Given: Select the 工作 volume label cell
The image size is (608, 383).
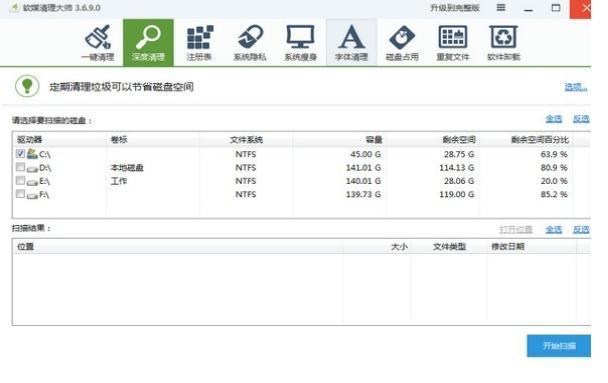Looking at the screenshot, I should click(119, 181).
